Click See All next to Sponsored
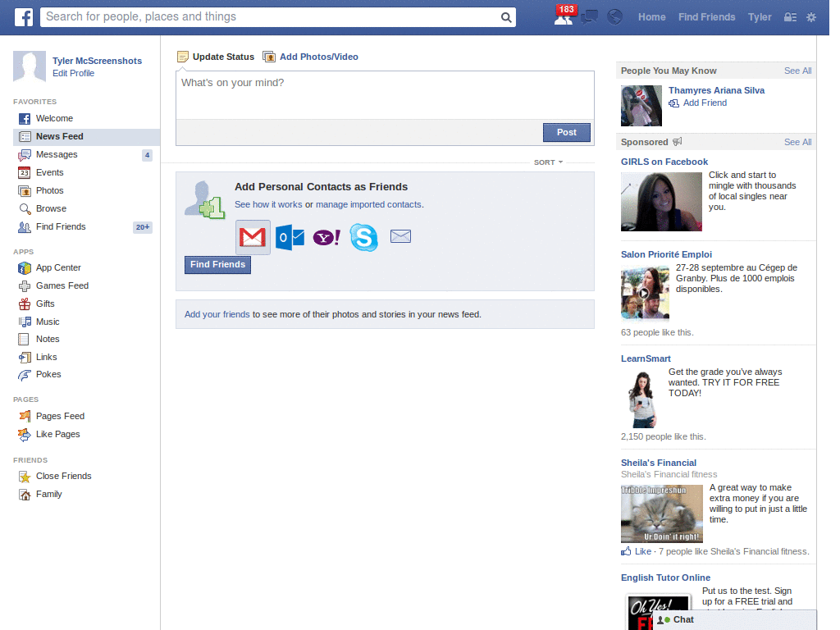The width and height of the screenshot is (840, 630). (797, 142)
